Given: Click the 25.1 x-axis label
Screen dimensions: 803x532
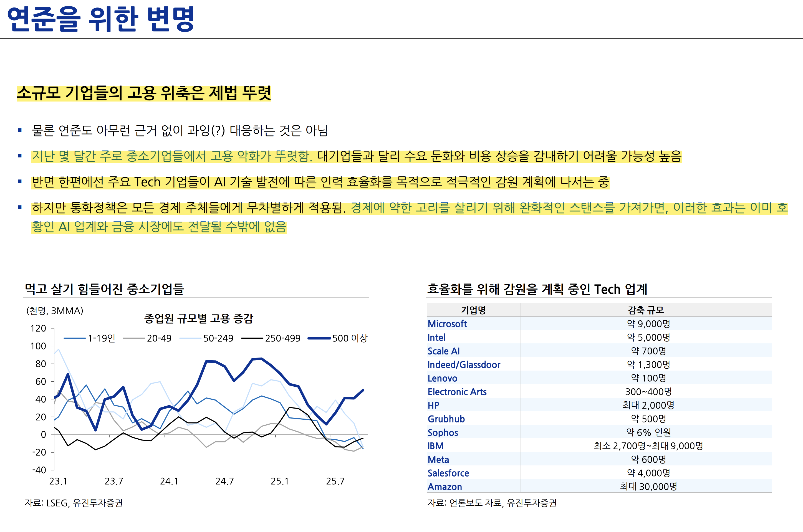Looking at the screenshot, I should point(280,482).
